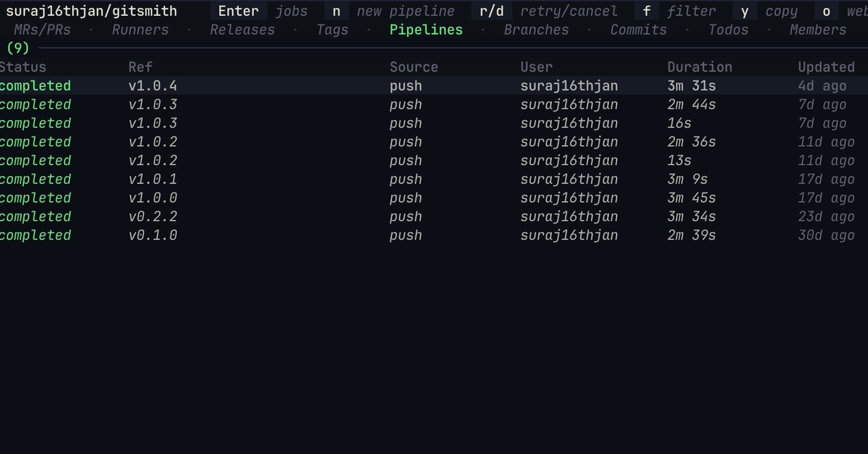
Task: Click the 'y' copy shortcut
Action: click(765, 11)
